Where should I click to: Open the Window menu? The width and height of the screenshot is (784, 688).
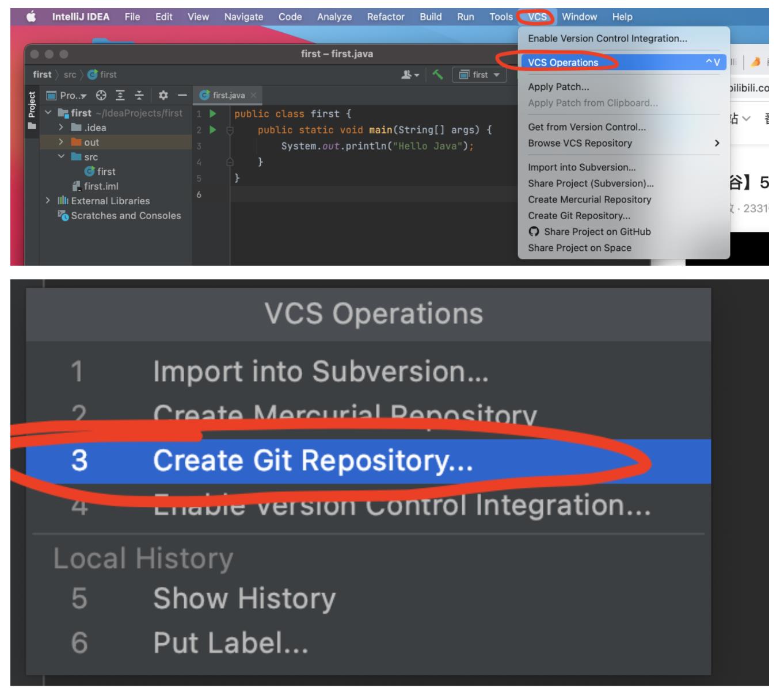coord(580,17)
